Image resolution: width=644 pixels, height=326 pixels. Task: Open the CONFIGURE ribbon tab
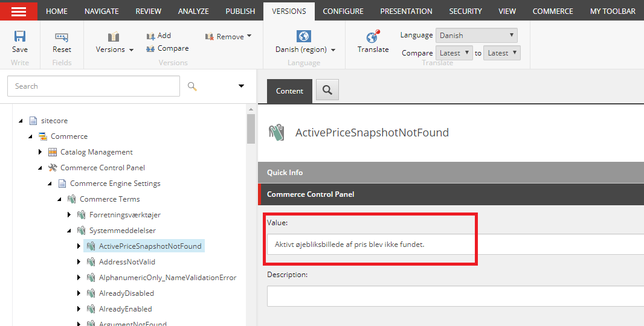pyautogui.click(x=343, y=11)
